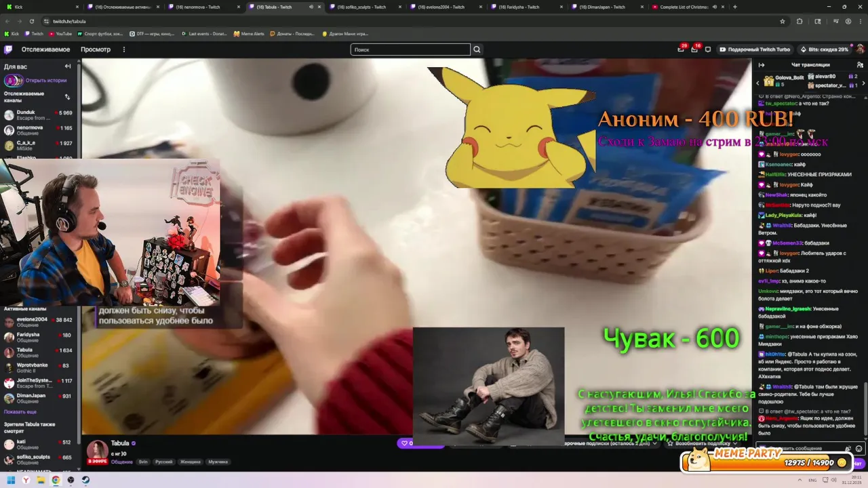Collapse the left sidebar arrow
Image resolution: width=868 pixels, height=488 pixels.
68,66
